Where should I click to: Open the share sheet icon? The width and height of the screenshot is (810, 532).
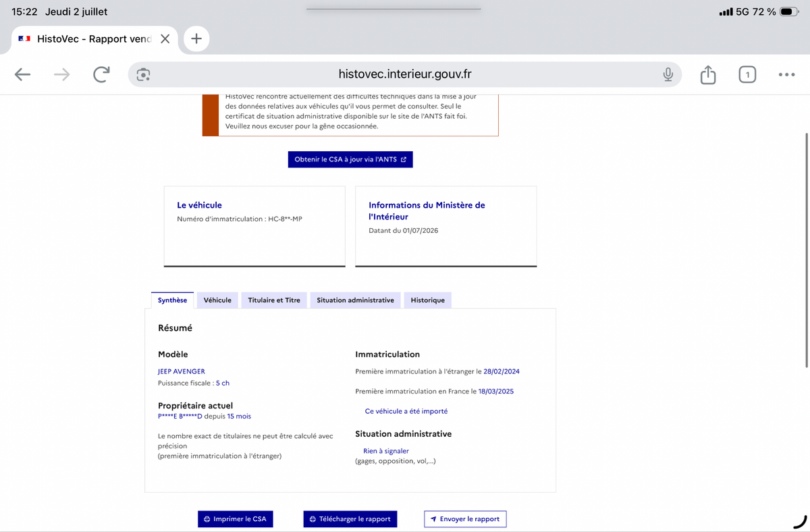(707, 74)
